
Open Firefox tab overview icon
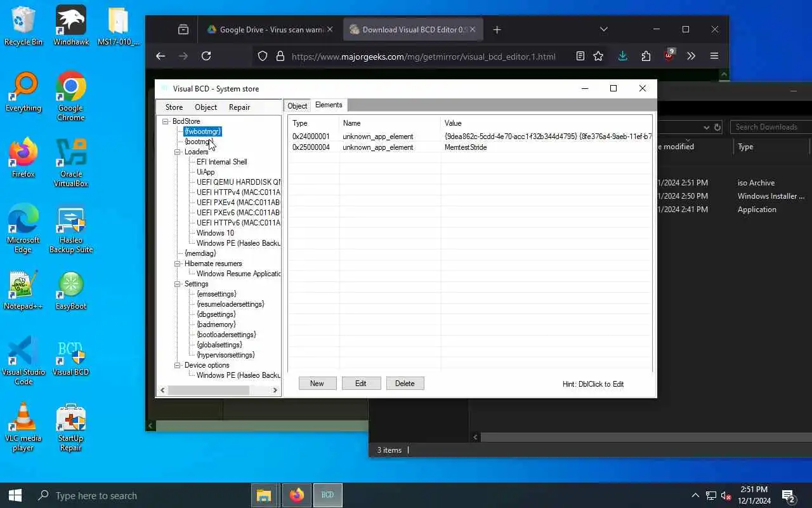click(183, 29)
